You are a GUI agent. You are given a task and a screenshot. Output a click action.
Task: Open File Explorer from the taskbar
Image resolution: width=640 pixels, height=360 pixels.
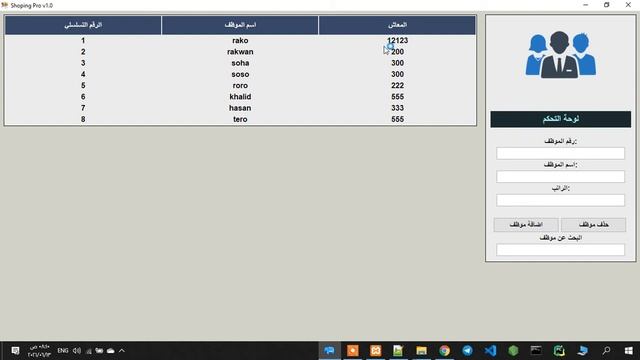pyautogui.click(x=421, y=351)
